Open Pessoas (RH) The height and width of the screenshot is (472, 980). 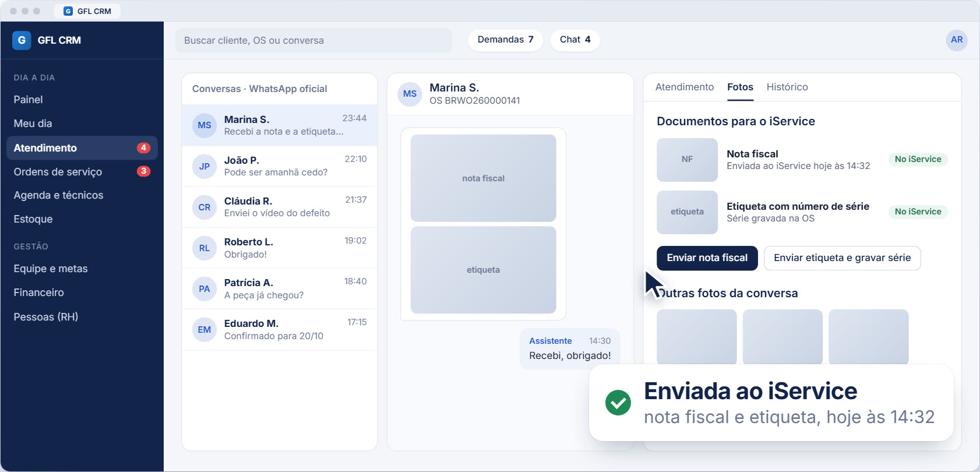tap(82, 317)
